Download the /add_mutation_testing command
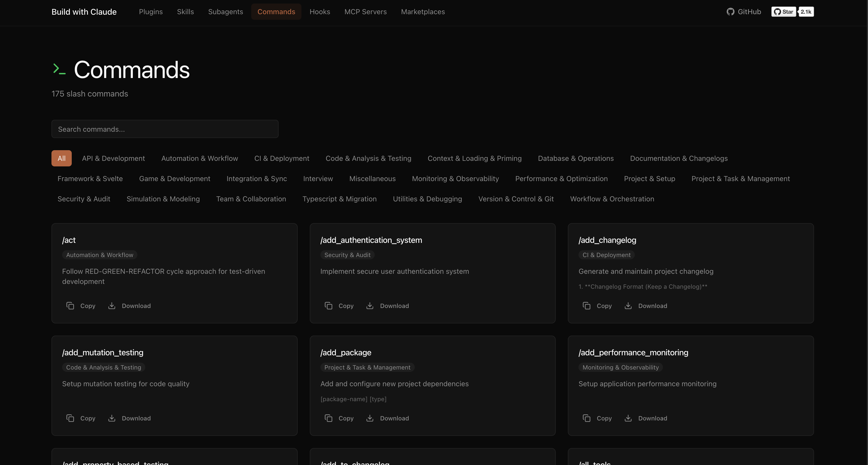This screenshot has width=868, height=465. point(129,418)
